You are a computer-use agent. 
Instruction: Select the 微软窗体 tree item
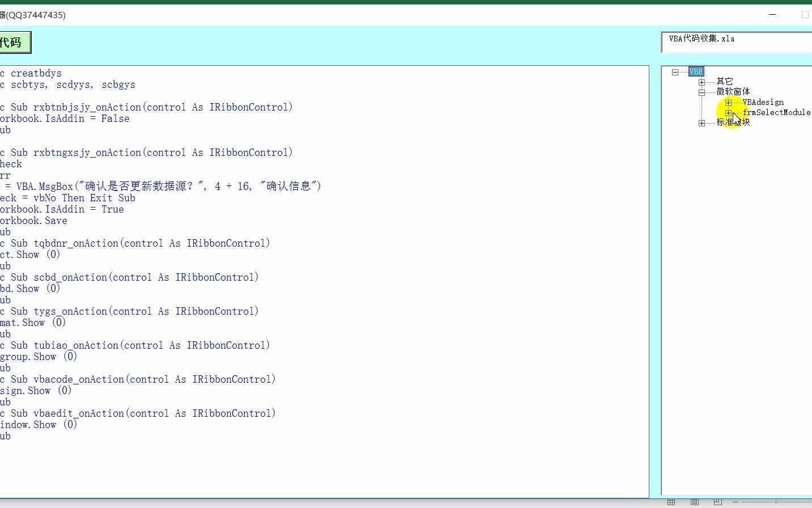pos(733,92)
